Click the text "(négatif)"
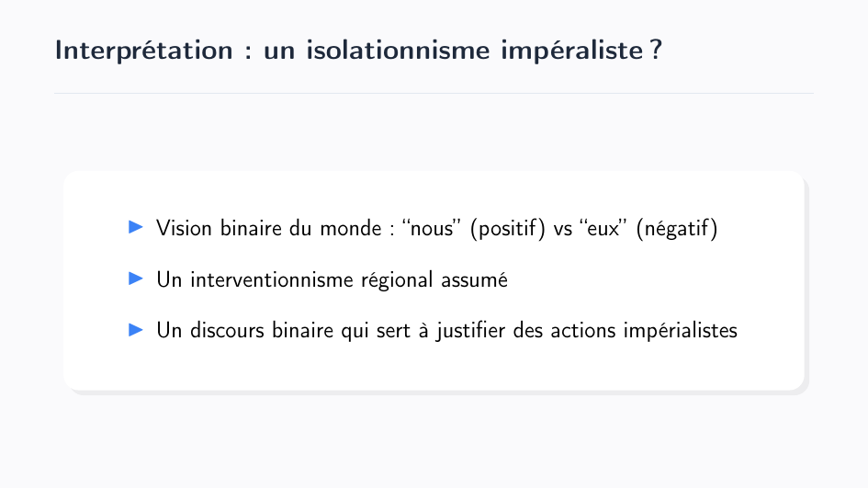Image resolution: width=868 pixels, height=489 pixels. click(675, 228)
